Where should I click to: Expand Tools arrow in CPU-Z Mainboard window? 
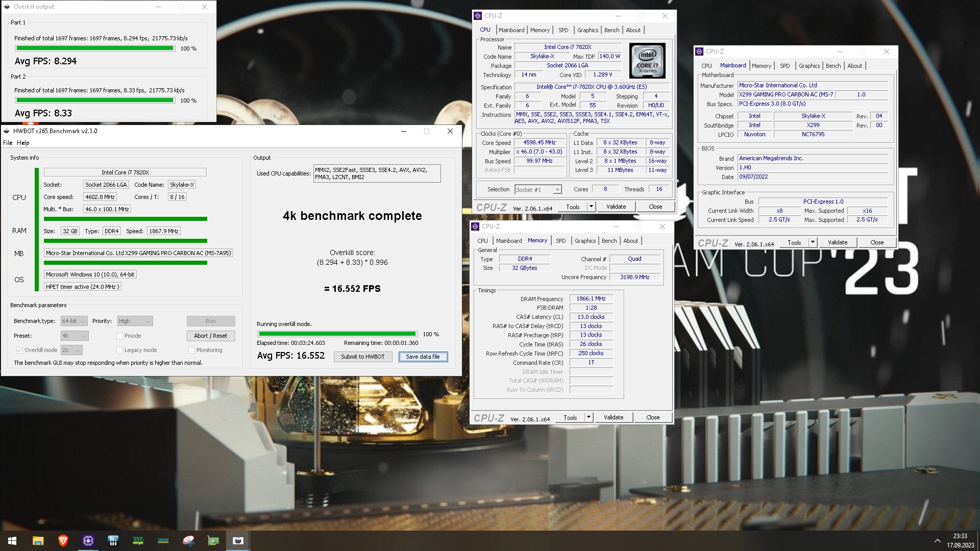point(813,242)
